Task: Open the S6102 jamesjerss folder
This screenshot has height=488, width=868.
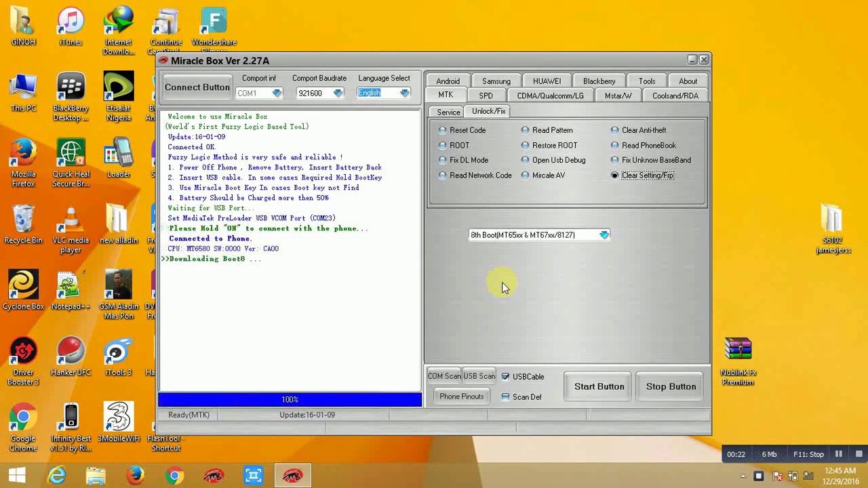Action: [832, 230]
